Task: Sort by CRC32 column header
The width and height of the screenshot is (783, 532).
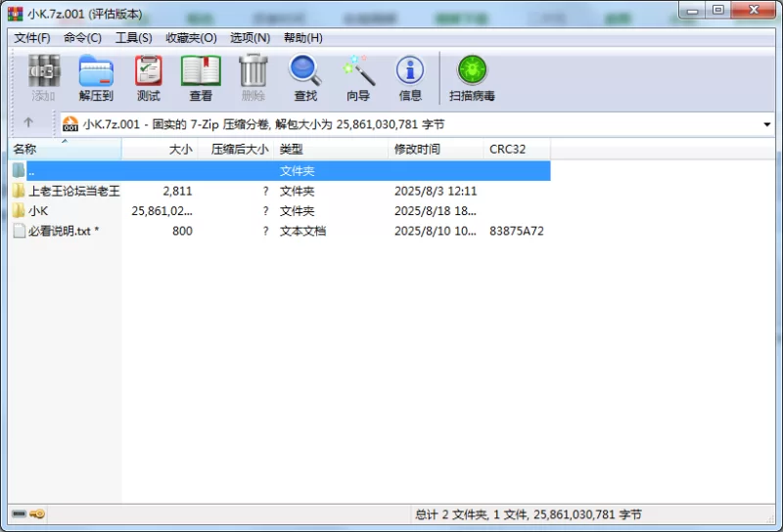Action: [x=517, y=150]
